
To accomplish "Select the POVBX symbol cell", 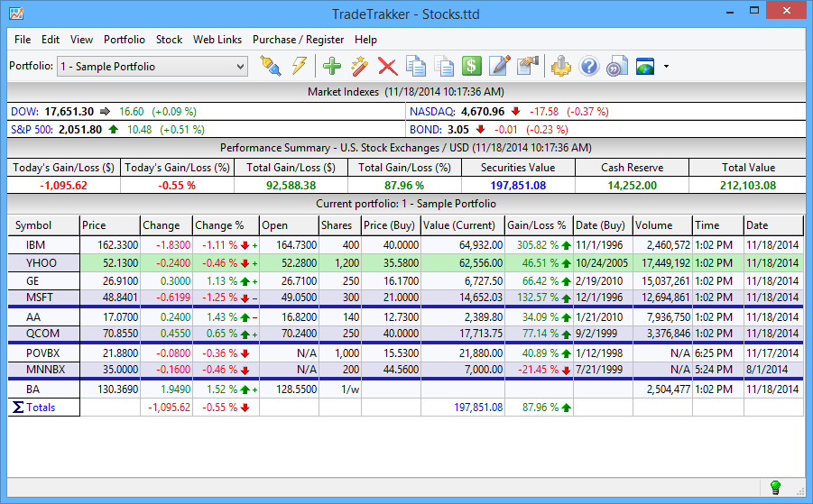I will point(43,353).
